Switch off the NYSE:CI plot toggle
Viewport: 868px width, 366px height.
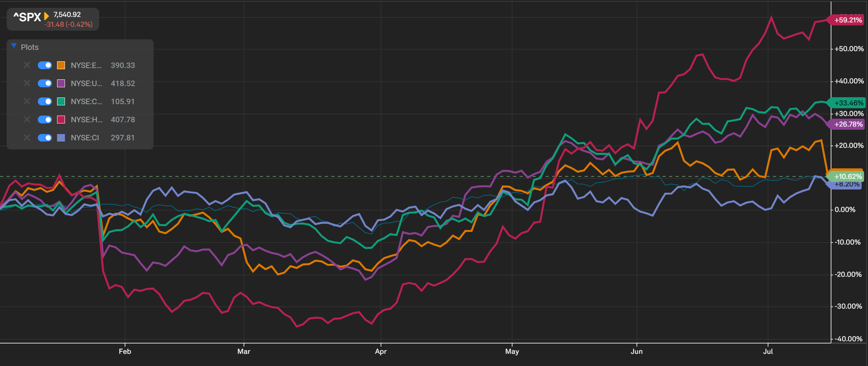(45, 138)
